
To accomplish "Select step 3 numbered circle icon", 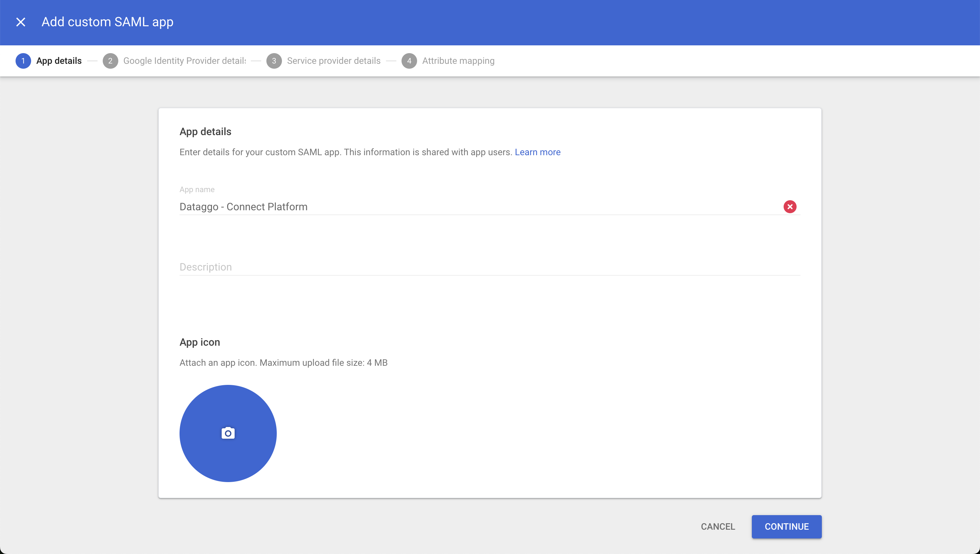I will coord(274,61).
